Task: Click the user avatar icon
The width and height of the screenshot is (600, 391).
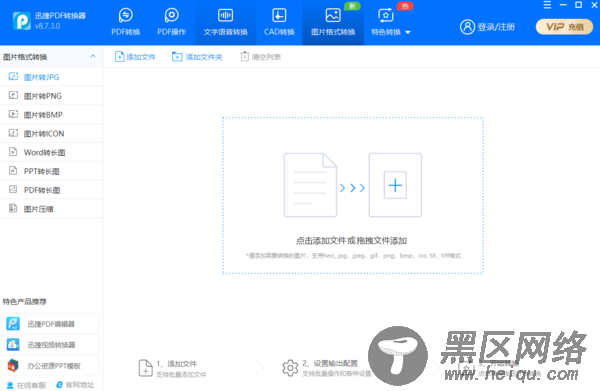Action: [x=467, y=27]
